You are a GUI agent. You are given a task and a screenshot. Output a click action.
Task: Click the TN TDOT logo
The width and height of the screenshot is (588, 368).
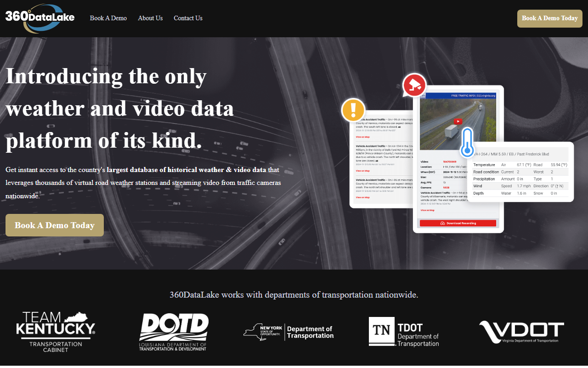pos(404,332)
